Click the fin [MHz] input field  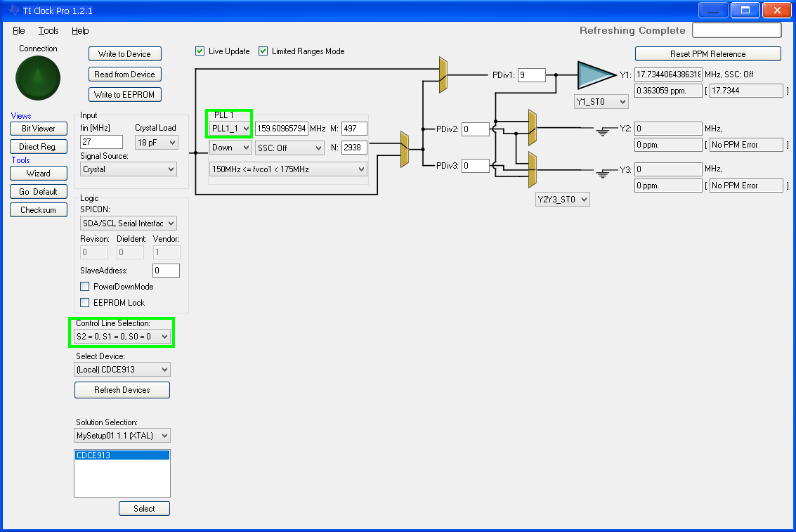click(102, 142)
